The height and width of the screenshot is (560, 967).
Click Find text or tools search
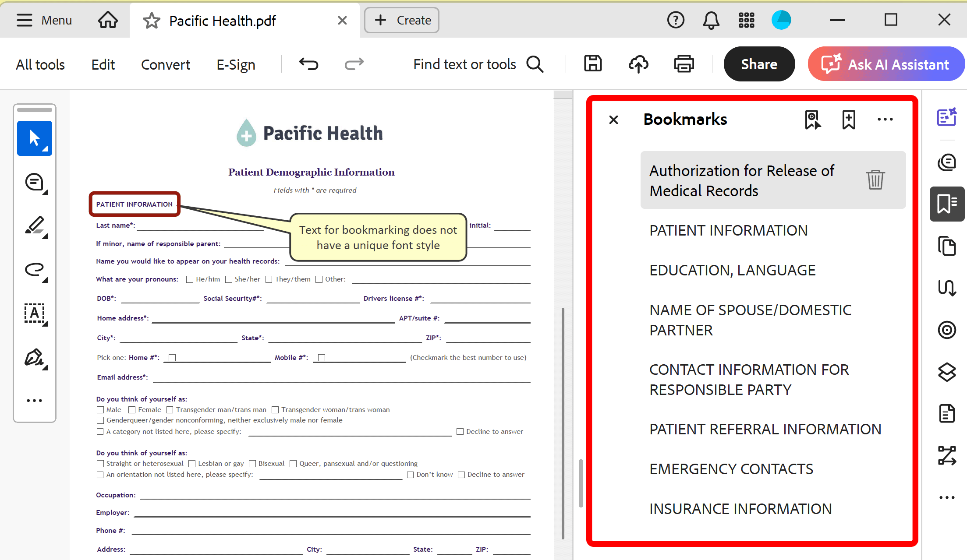pos(478,64)
